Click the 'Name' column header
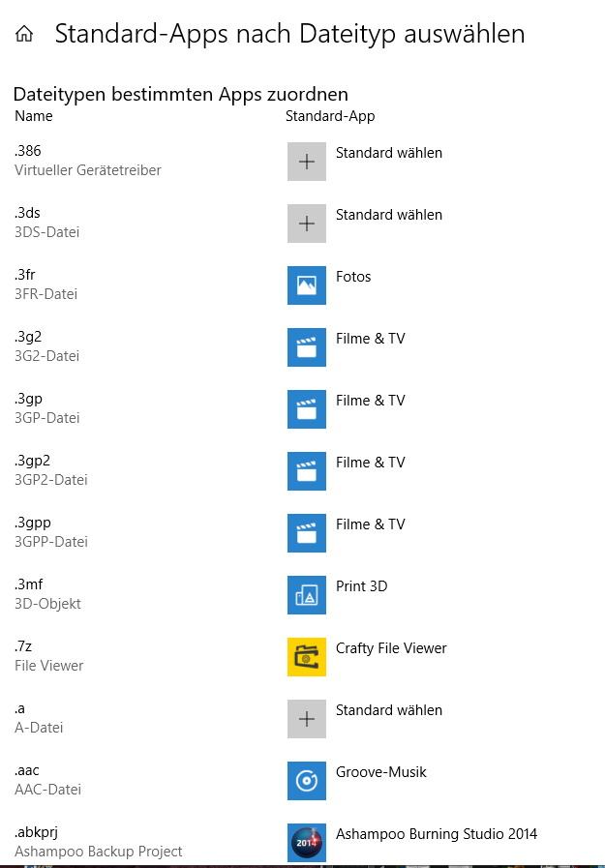Viewport: 605px width, 868px height. pyautogui.click(x=34, y=116)
